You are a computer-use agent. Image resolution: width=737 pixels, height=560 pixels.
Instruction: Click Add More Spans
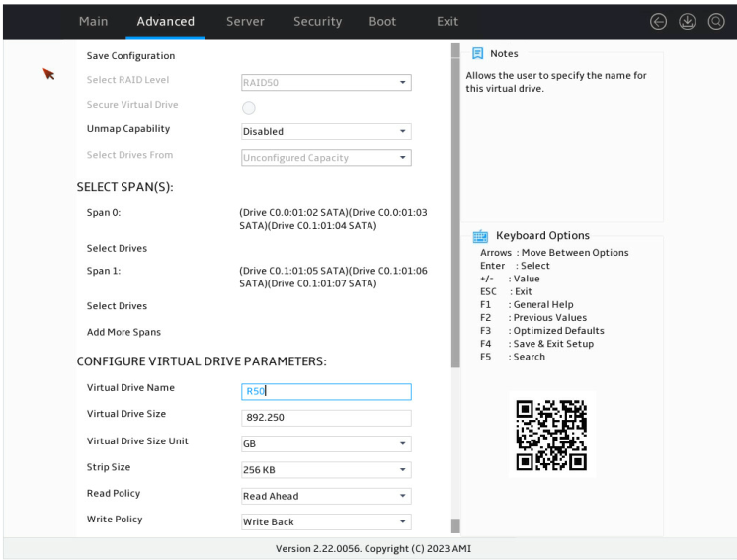123,332
